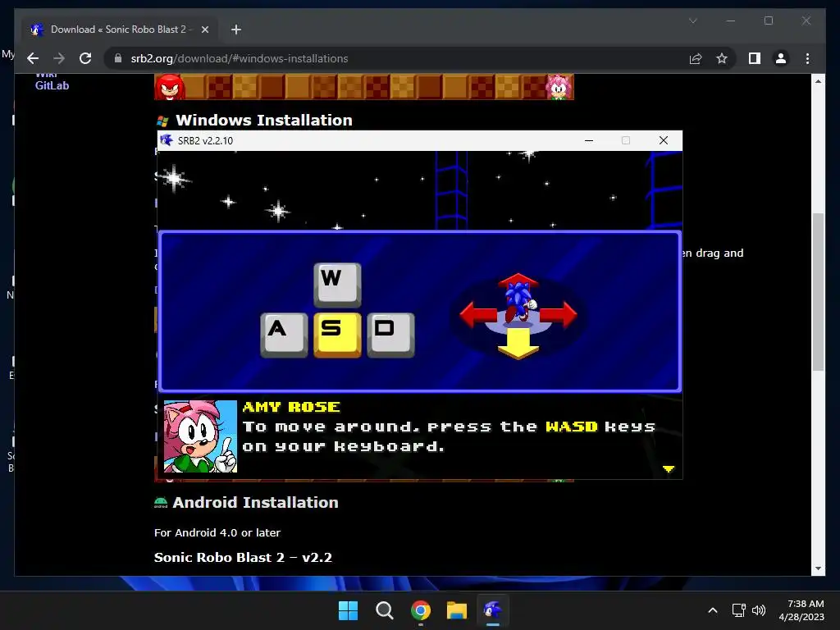
Task: Minimize the SRB2 v2.2.10 game window
Action: [589, 140]
